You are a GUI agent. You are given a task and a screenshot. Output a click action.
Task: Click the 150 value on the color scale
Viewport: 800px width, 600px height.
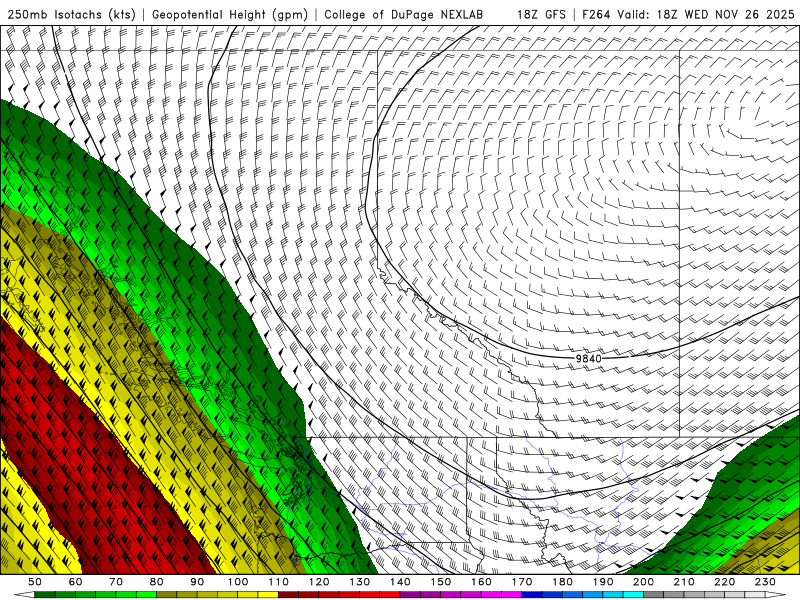pyautogui.click(x=441, y=582)
